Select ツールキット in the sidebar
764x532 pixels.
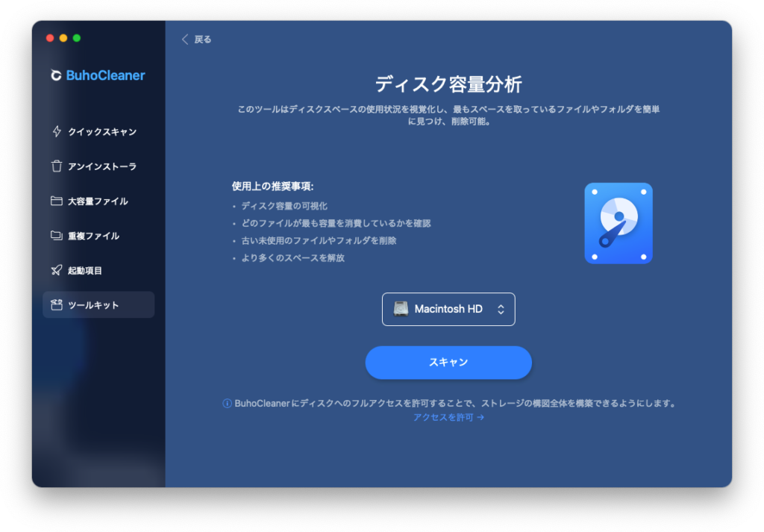coord(98,305)
